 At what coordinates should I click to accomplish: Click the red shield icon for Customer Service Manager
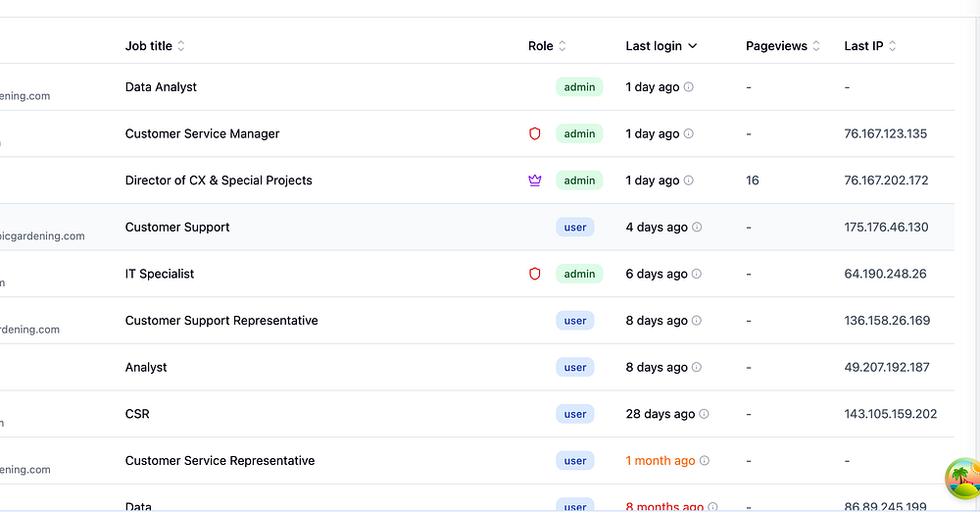(x=535, y=133)
